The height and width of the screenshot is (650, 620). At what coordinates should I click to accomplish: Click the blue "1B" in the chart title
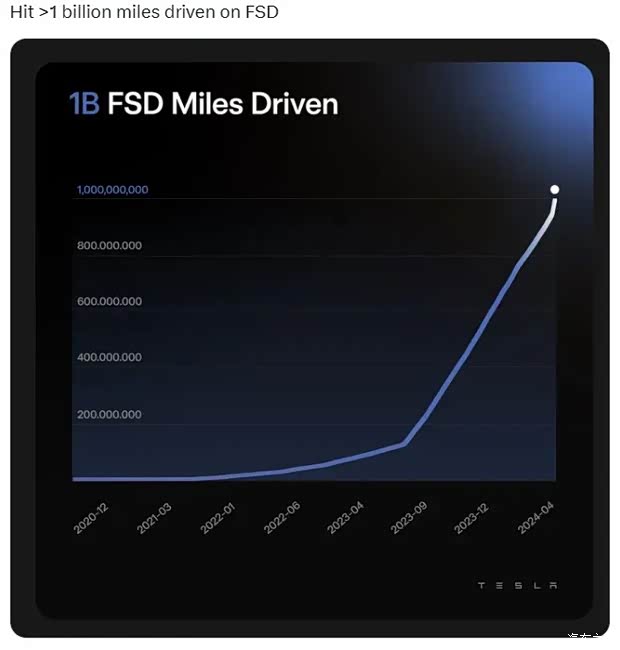(84, 104)
